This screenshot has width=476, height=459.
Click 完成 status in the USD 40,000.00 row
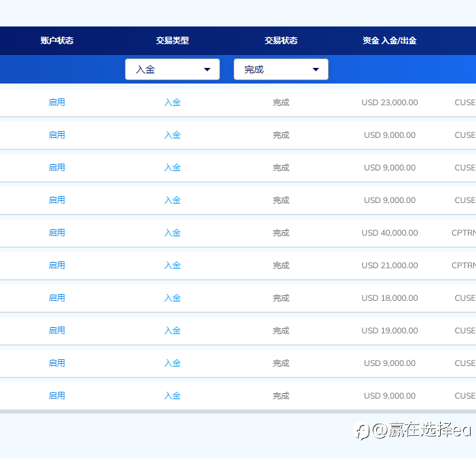281,233
